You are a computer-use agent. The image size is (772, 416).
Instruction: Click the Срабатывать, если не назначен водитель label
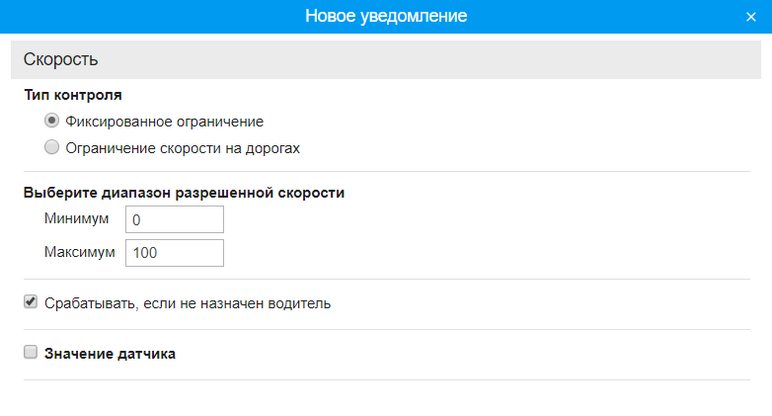pos(188,303)
